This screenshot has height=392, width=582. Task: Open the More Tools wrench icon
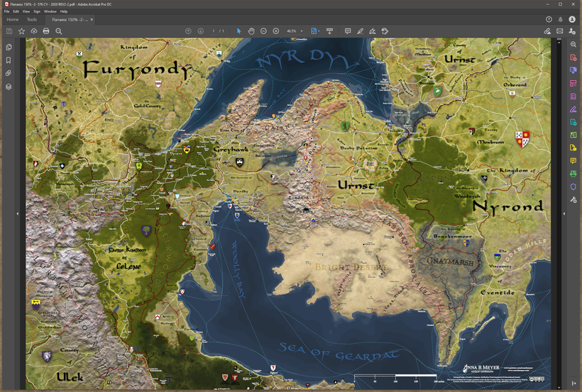pos(573,199)
